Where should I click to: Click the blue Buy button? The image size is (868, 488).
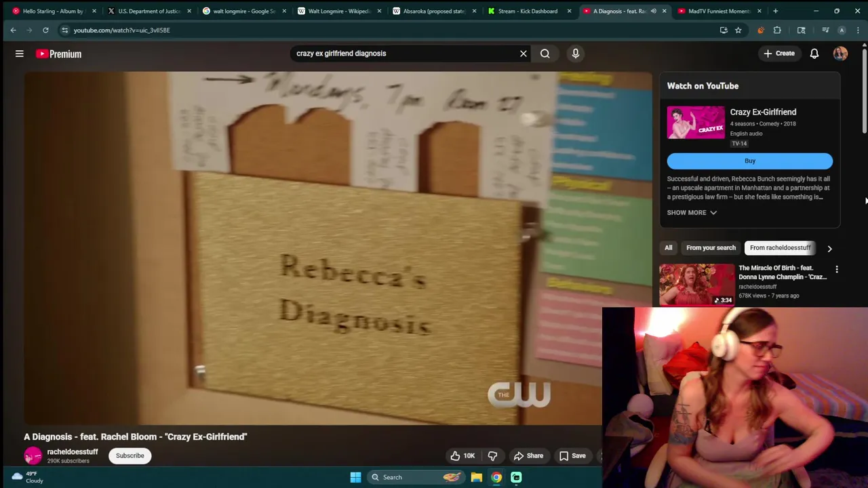[x=750, y=161]
